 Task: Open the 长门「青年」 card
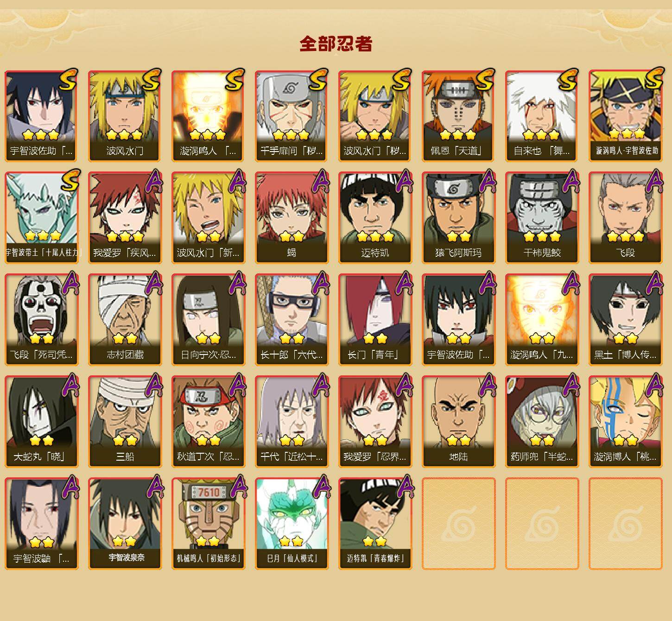point(375,320)
